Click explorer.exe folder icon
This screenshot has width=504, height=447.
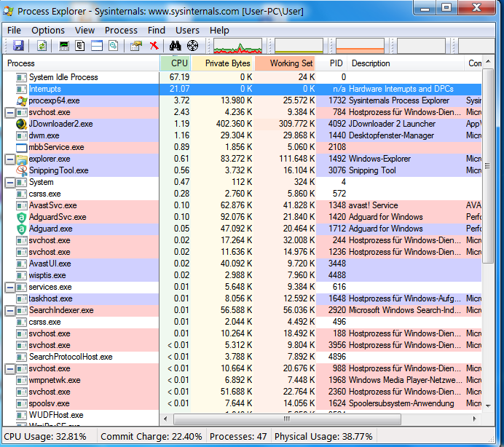pos(22,159)
